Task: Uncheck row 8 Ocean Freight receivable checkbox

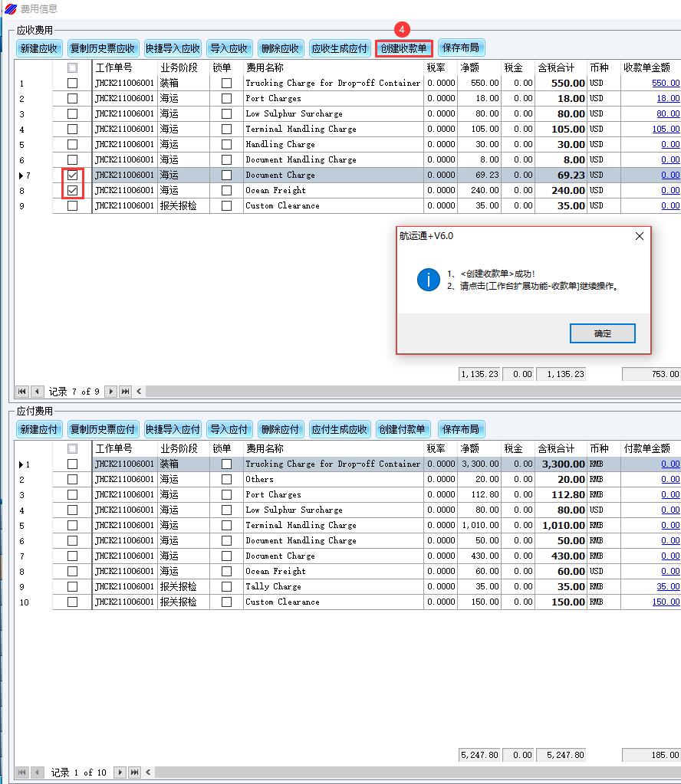Action: pos(72,190)
